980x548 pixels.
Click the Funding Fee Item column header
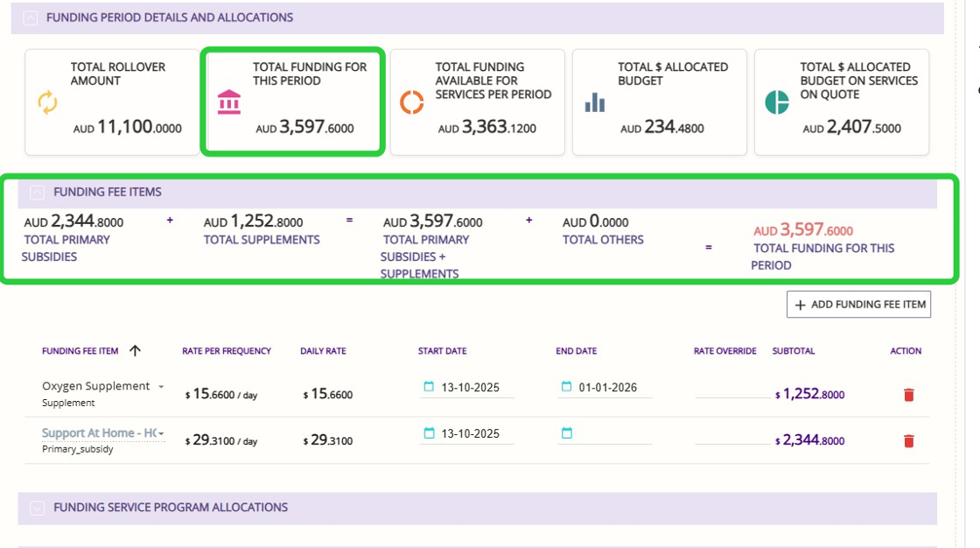[x=80, y=351]
